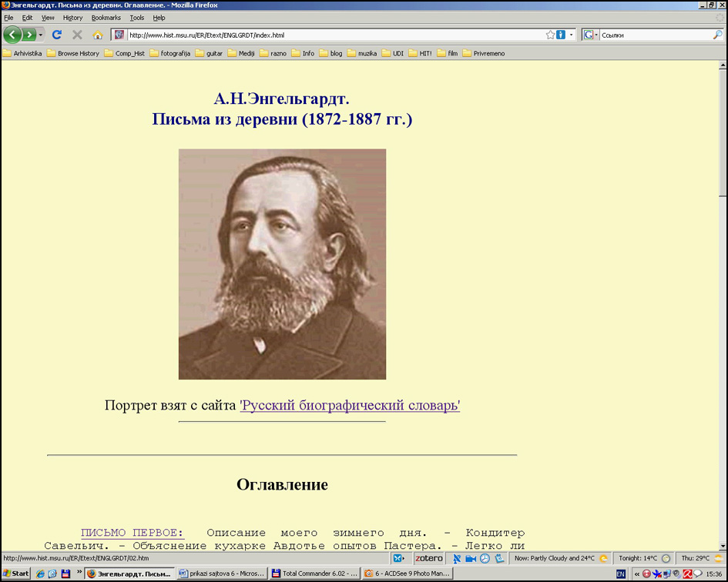The width and height of the screenshot is (728, 582).
Task: Click the URL address bar field
Action: coord(331,35)
